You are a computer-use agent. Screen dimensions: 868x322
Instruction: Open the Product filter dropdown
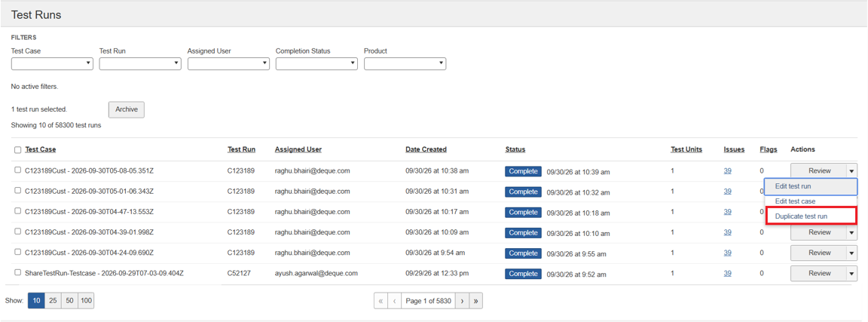405,64
